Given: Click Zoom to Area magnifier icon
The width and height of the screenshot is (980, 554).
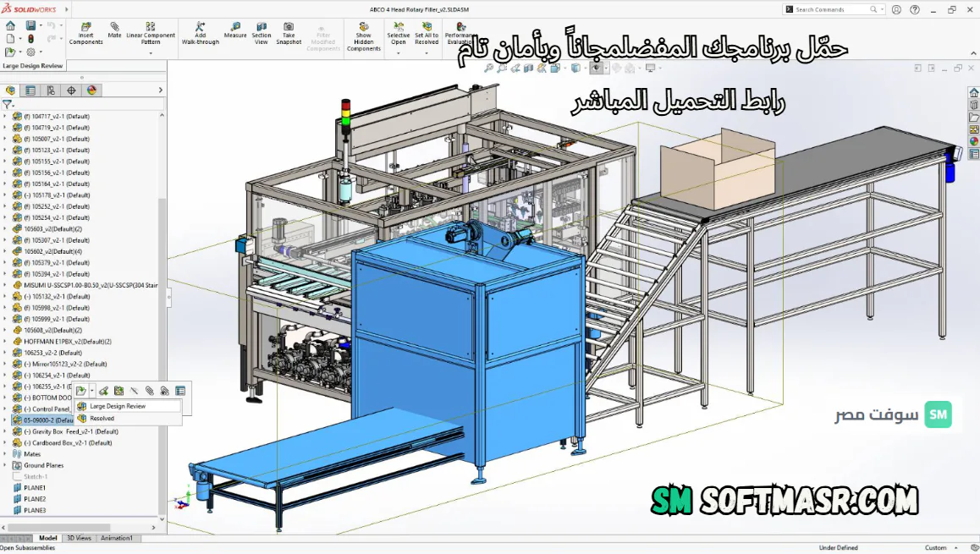Looking at the screenshot, I should tap(502, 68).
